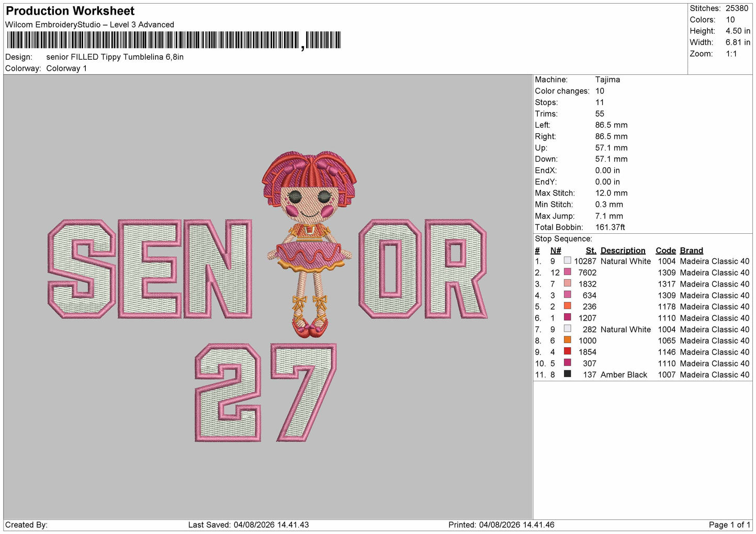Click code '1178' in row 5
This screenshot has height=534, width=756.
tap(667, 306)
